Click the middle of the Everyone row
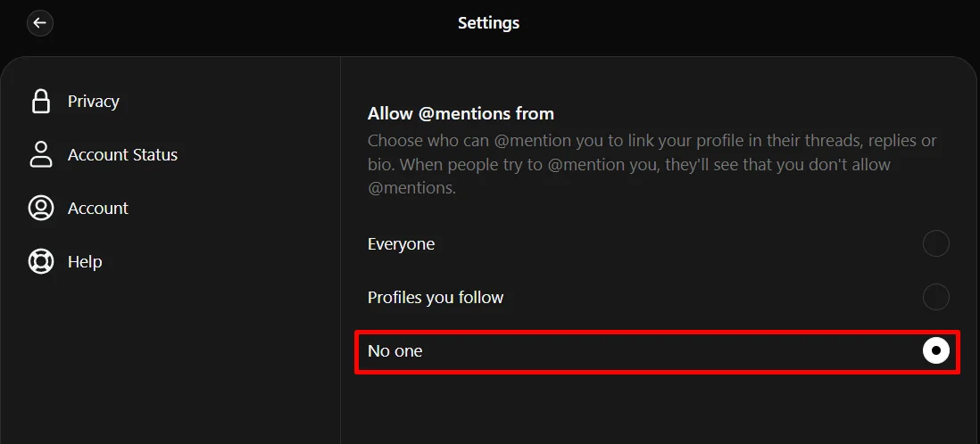980x444 pixels. [x=657, y=244]
